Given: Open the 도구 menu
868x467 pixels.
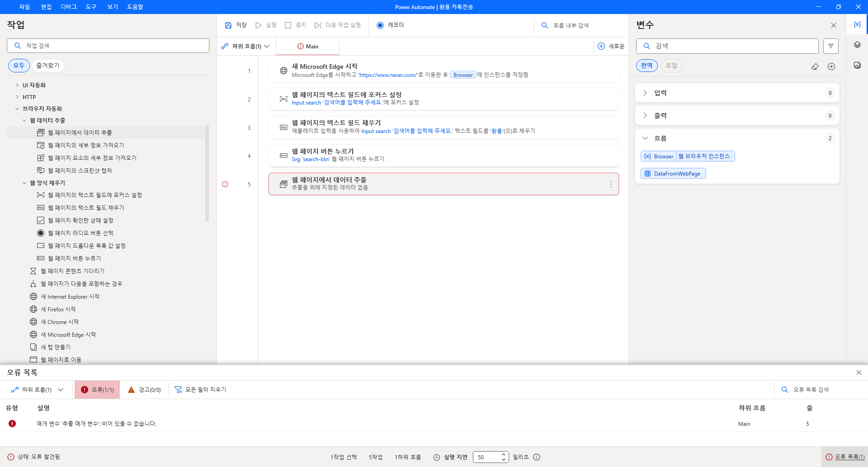Looking at the screenshot, I should click(x=91, y=7).
